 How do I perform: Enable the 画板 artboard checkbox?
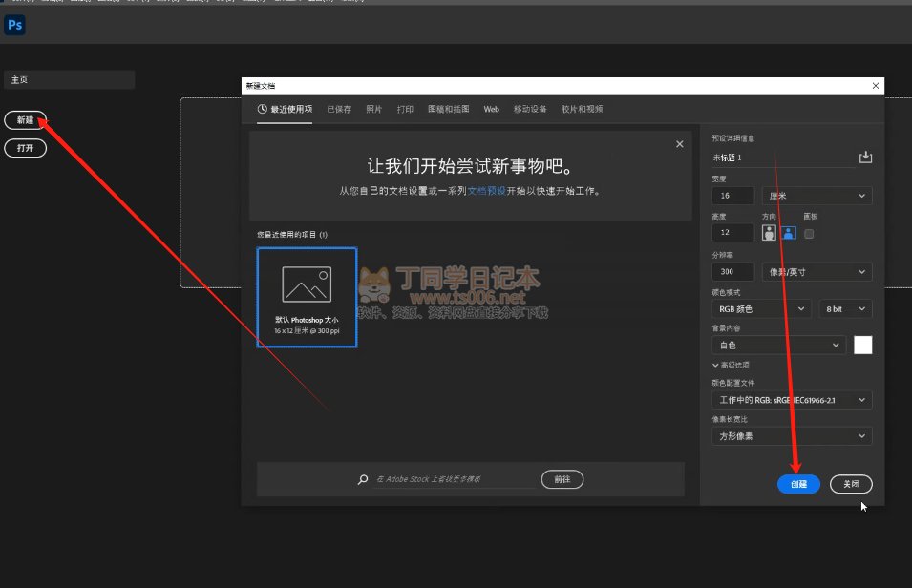tap(809, 233)
